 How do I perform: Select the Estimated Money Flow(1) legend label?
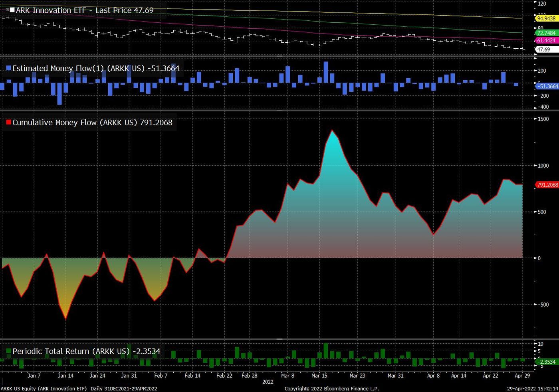(96, 68)
